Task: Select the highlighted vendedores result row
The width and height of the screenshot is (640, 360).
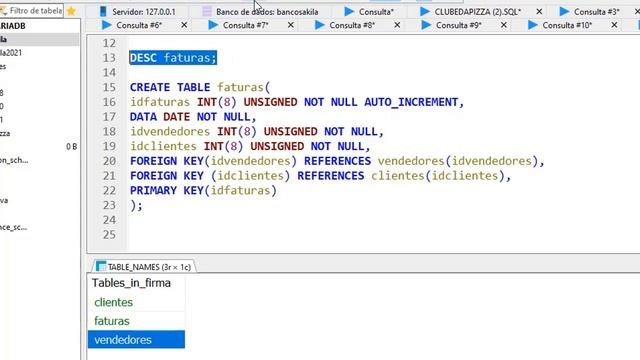Action: pyautogui.click(x=136, y=340)
